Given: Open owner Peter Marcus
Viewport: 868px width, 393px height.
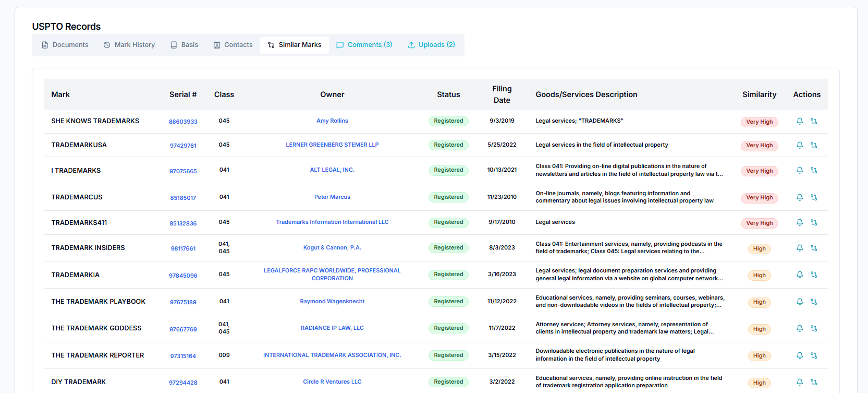Looking at the screenshot, I should [332, 197].
